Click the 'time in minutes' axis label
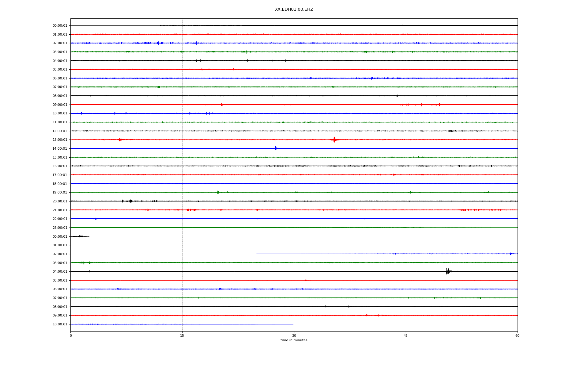The height and width of the screenshot is (368, 588). pos(294,340)
